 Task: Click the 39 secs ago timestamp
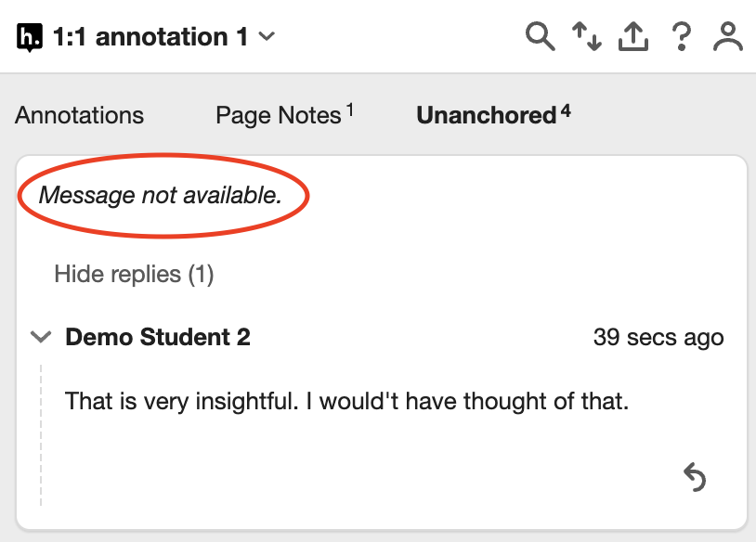tap(659, 337)
